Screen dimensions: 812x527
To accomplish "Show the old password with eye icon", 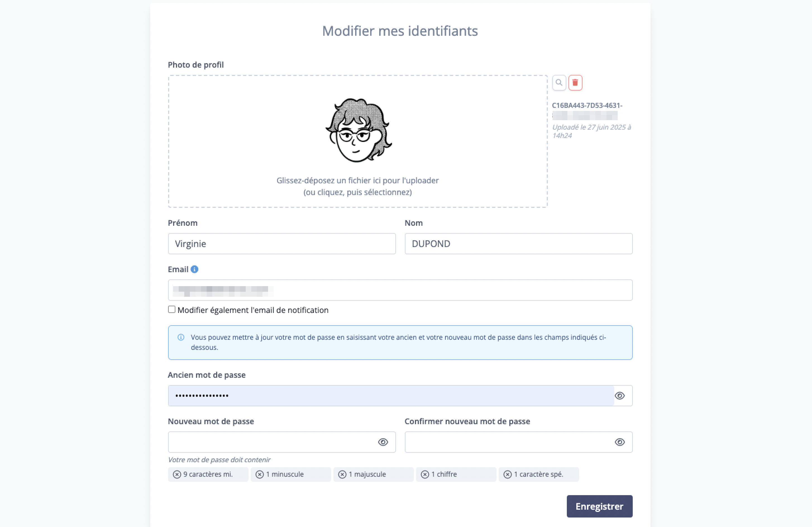I will (x=620, y=396).
